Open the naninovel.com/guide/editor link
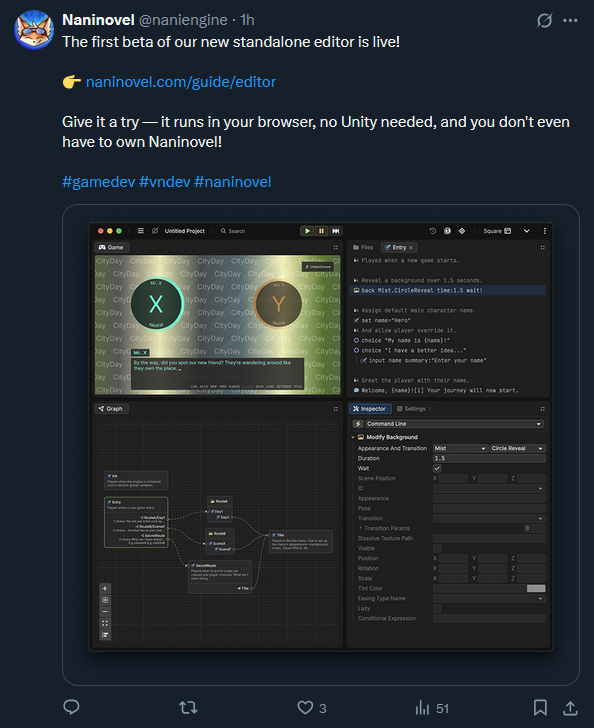 pyautogui.click(x=181, y=82)
